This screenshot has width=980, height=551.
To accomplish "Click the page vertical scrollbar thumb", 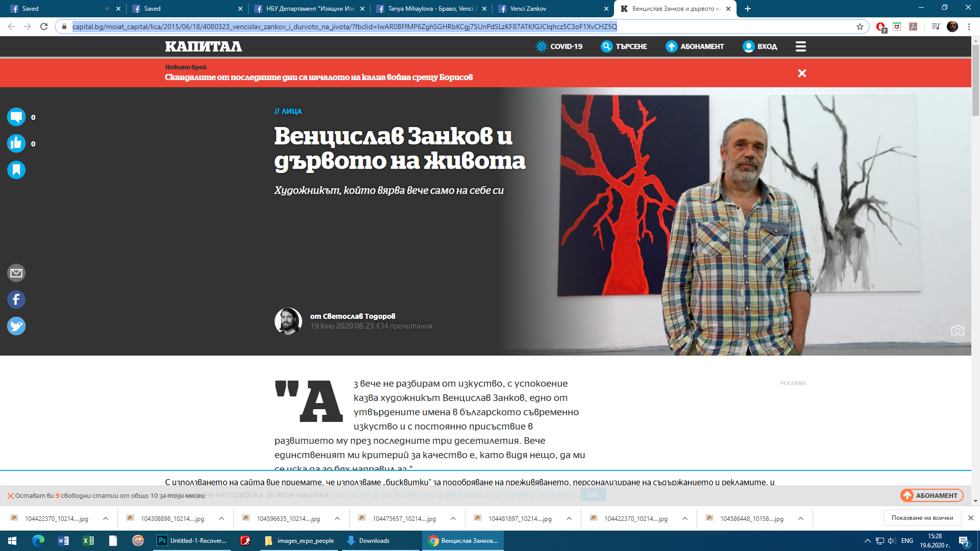I will (x=975, y=81).
